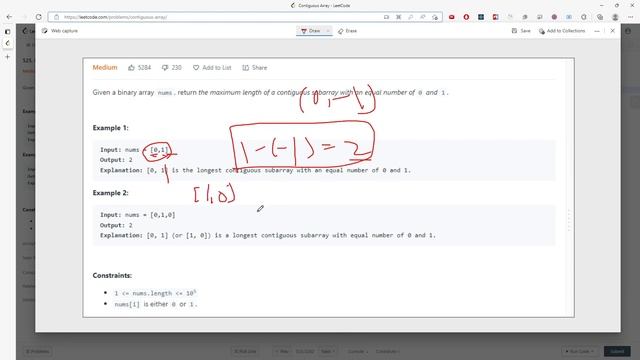This screenshot has height=360, width=640.
Task: Click Pick One in the background LeetCode page
Action: 245,351
